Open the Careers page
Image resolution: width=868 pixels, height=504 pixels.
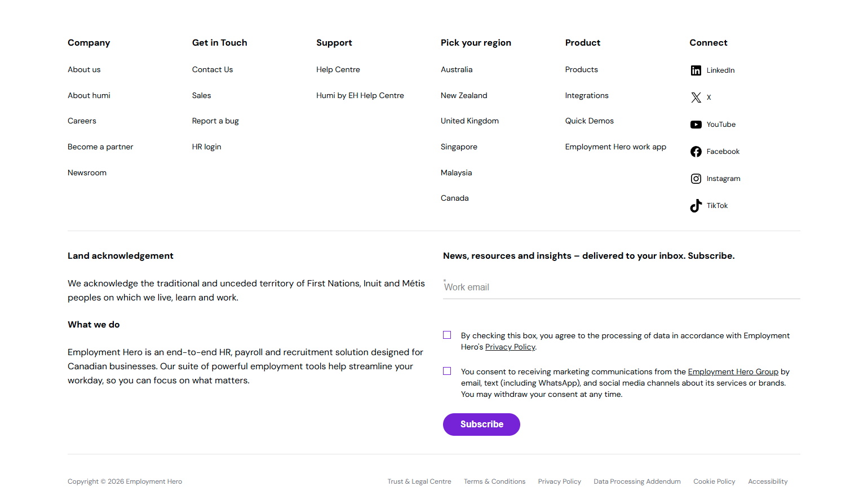tap(82, 121)
